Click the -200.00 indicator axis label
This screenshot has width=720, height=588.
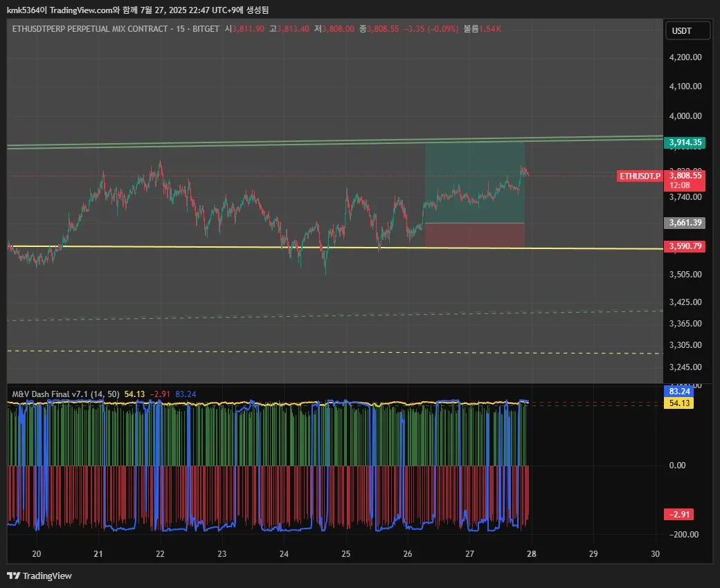(x=684, y=534)
